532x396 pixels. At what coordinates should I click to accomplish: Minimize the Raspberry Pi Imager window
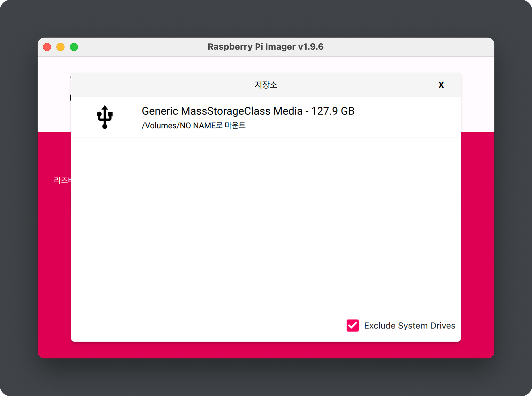click(x=60, y=47)
